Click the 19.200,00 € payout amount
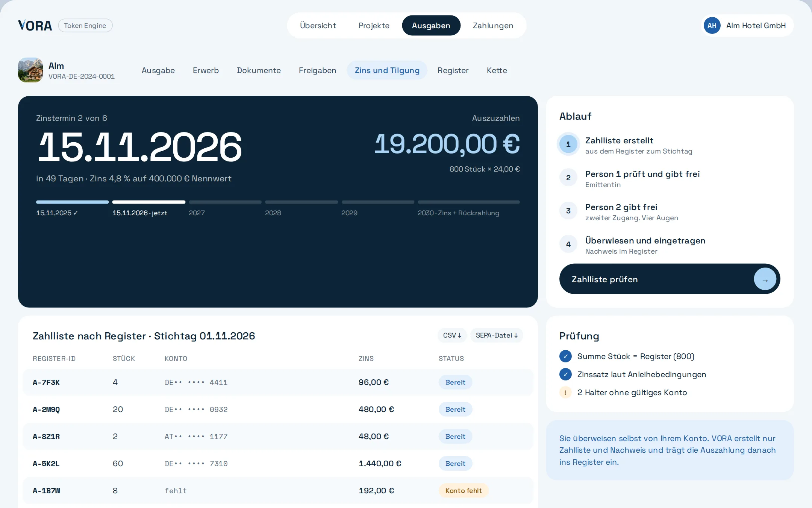 (447, 144)
